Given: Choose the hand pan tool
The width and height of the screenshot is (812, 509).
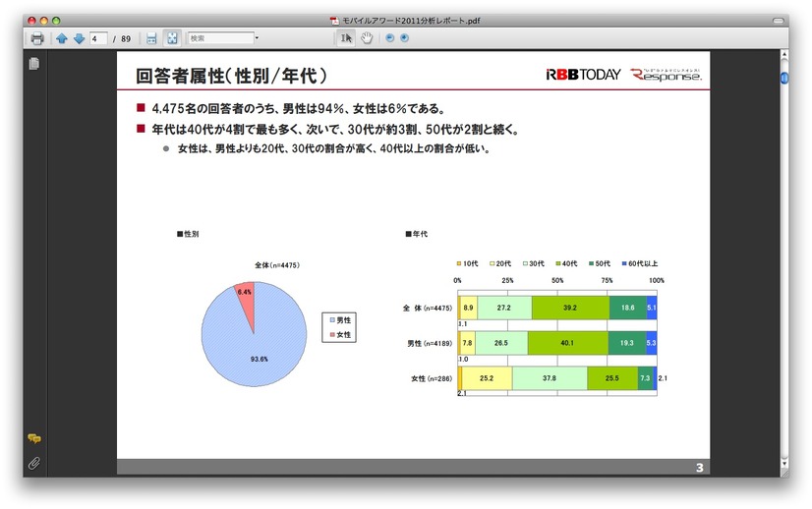Looking at the screenshot, I should pyautogui.click(x=367, y=38).
